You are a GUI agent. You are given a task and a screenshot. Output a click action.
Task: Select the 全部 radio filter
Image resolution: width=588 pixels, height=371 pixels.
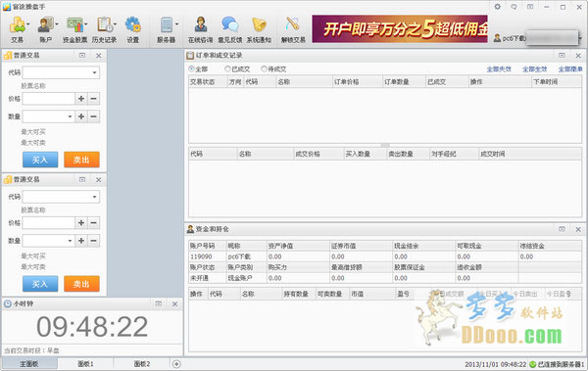coord(192,69)
